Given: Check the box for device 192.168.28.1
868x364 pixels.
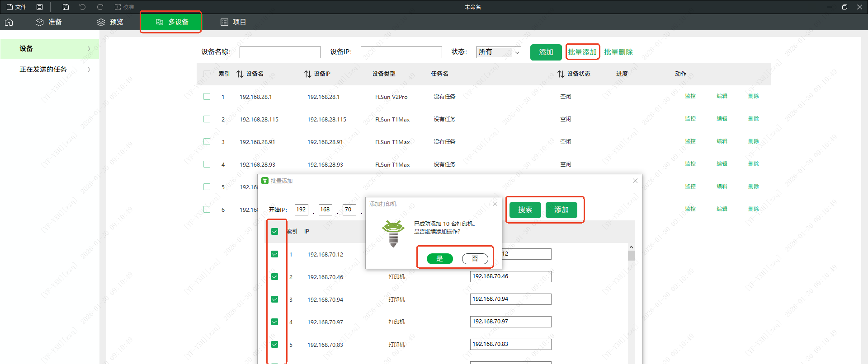Looking at the screenshot, I should click(x=207, y=97).
